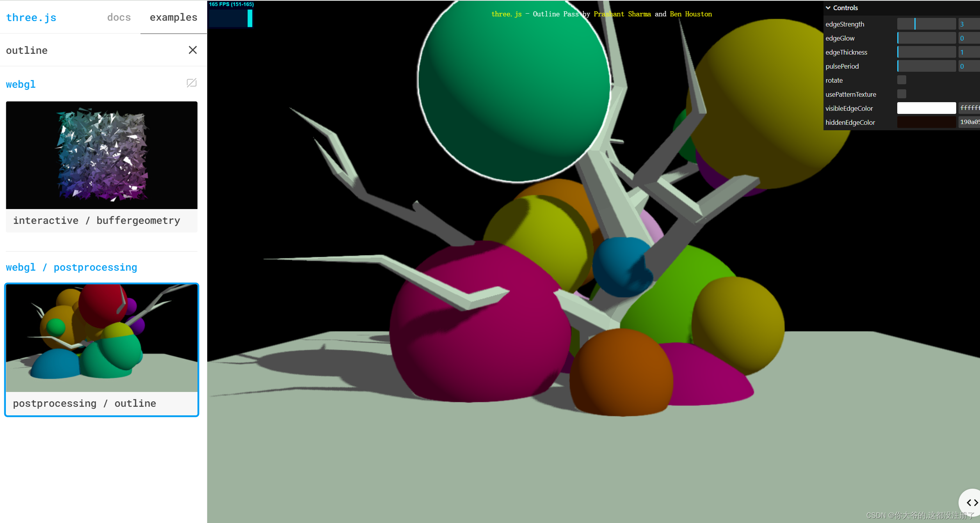980x523 pixels.
Task: Click the FPS stats panel
Action: tap(231, 15)
